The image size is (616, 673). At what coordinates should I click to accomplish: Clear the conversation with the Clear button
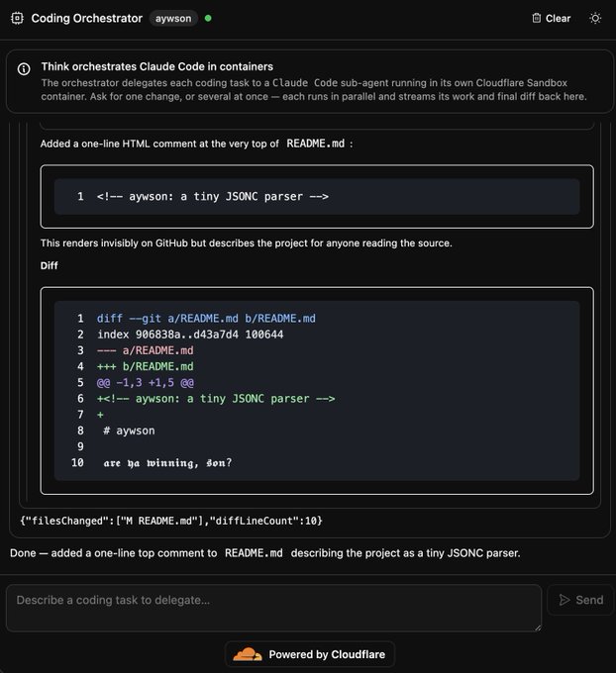pyautogui.click(x=552, y=19)
